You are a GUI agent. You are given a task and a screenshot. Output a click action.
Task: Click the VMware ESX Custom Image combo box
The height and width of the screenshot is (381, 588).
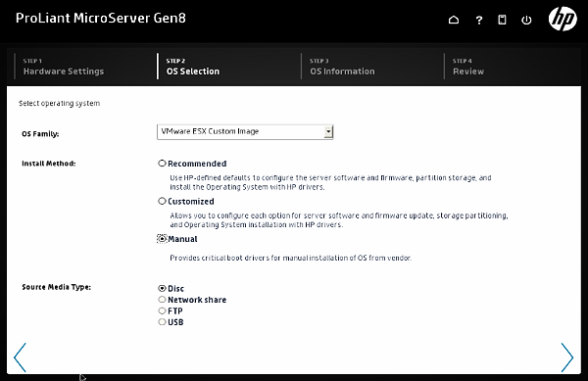click(245, 132)
